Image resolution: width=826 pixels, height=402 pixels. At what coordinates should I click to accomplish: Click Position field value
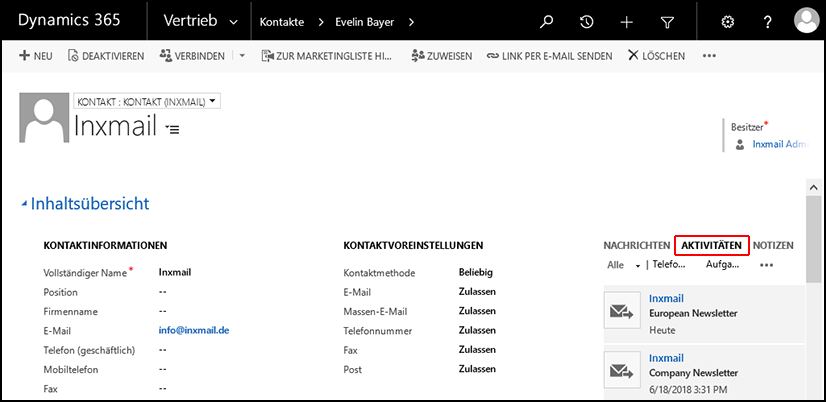163,292
